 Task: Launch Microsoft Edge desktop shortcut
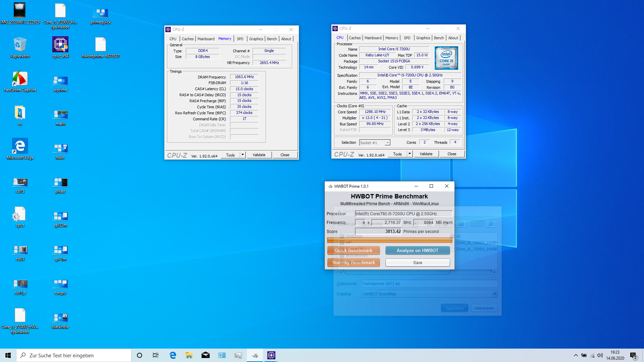click(x=20, y=149)
